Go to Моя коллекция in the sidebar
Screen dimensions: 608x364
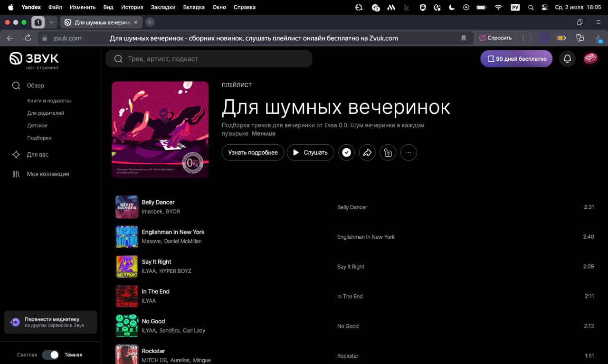coord(47,174)
